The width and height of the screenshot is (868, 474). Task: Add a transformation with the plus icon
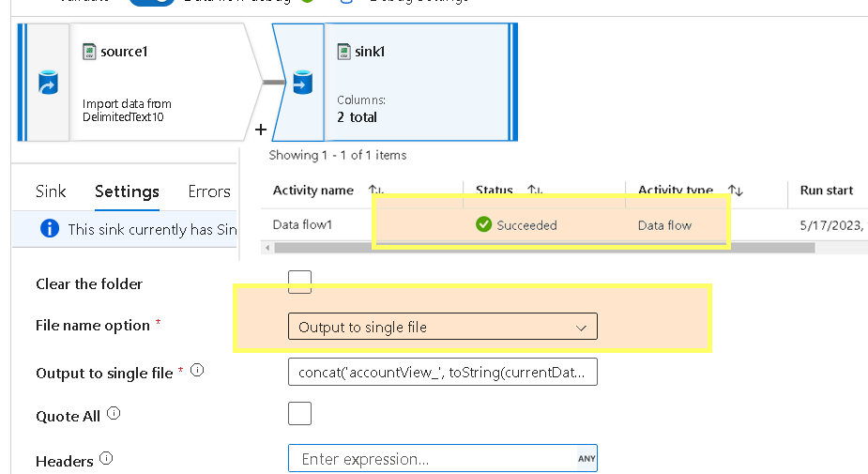tap(261, 130)
